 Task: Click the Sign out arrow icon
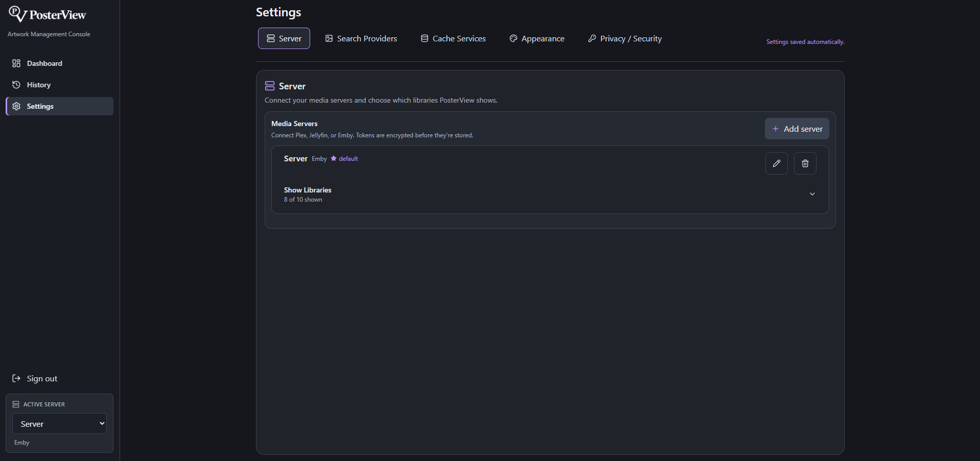(16, 378)
